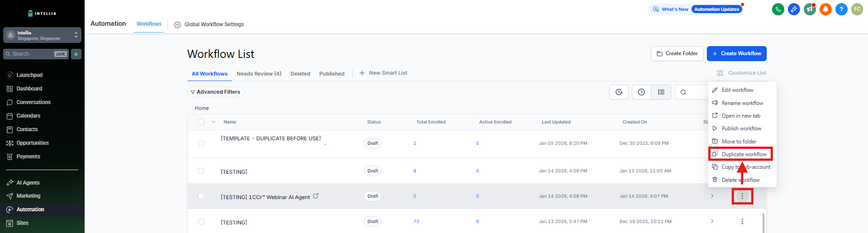Click the blue help question mark icon
The height and width of the screenshot is (233, 868).
point(841,9)
